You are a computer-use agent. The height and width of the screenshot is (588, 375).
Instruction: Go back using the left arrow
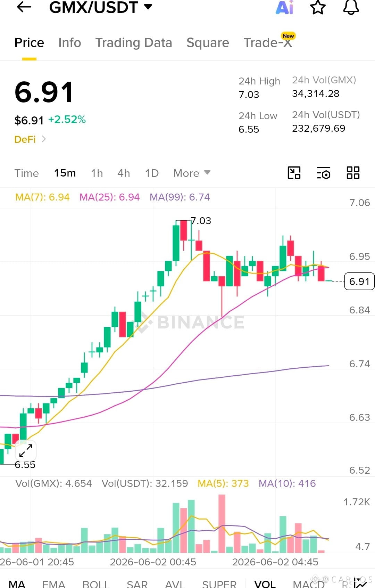tap(24, 7)
